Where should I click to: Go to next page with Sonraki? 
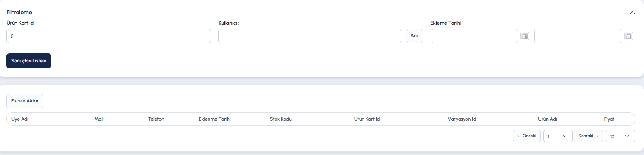tap(588, 136)
